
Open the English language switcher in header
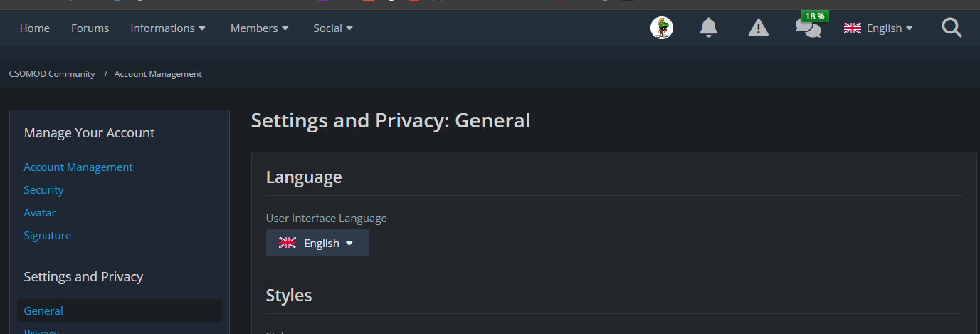878,28
